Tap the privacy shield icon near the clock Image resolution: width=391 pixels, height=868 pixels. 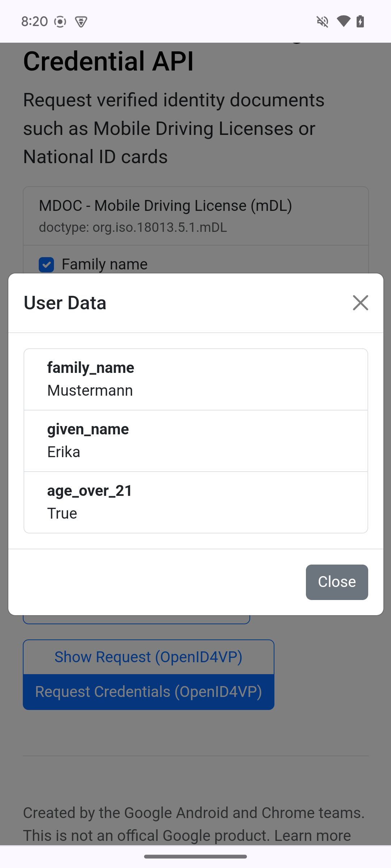(x=80, y=21)
